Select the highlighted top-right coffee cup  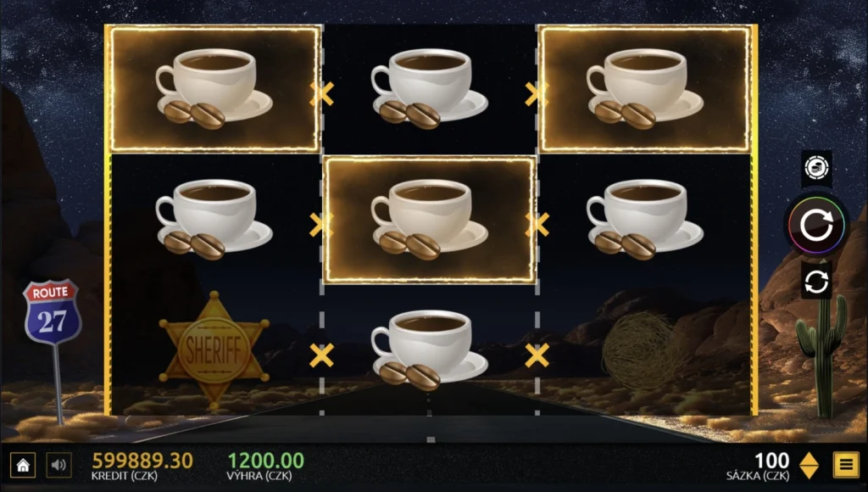point(645,89)
